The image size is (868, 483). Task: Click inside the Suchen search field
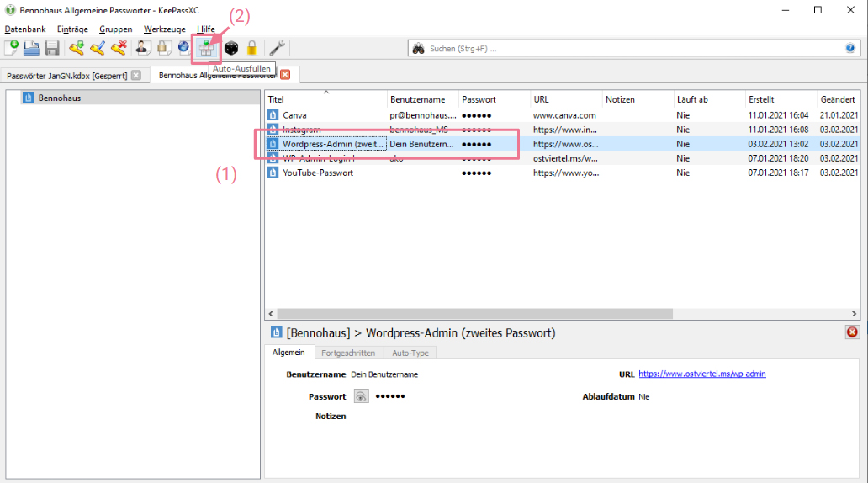(x=634, y=49)
